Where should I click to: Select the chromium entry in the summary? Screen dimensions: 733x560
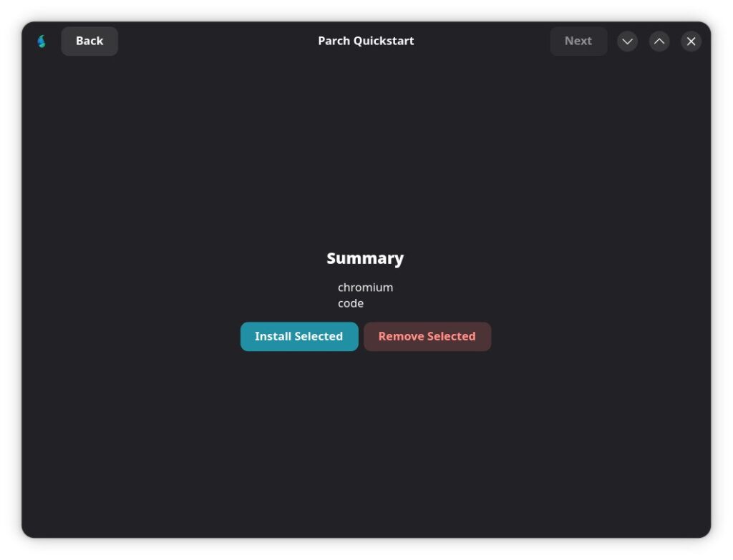365,288
